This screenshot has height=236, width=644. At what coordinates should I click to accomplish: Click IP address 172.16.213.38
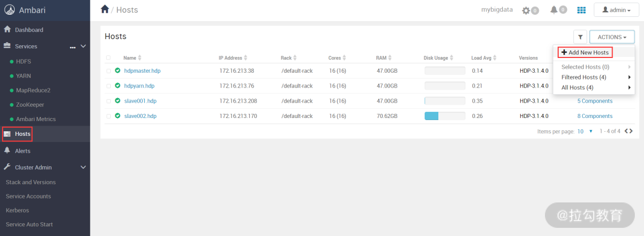237,71
